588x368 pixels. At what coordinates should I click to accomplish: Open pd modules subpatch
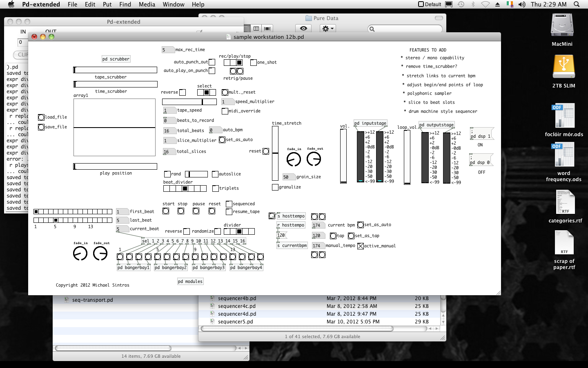tap(190, 281)
